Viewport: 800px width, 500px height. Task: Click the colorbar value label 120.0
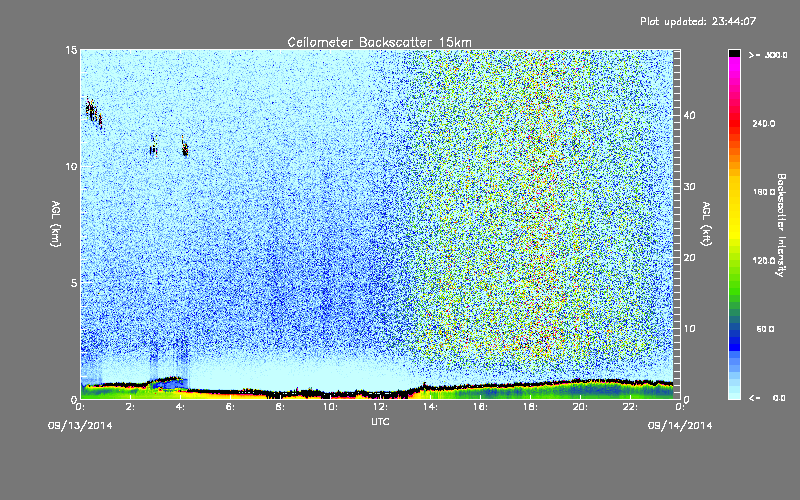[764, 261]
